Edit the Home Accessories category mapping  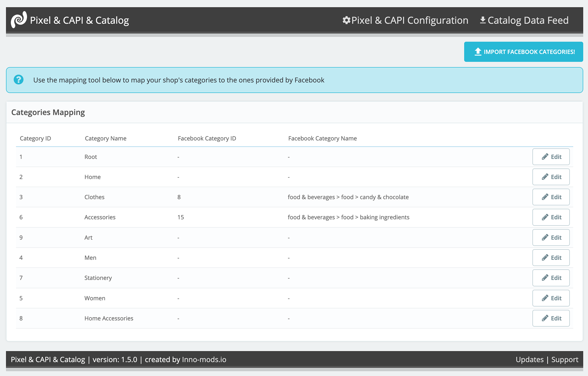(551, 318)
